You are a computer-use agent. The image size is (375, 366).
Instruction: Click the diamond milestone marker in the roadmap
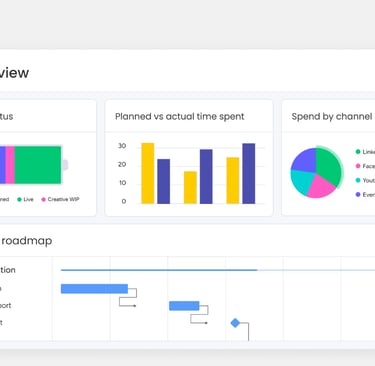[235, 323]
